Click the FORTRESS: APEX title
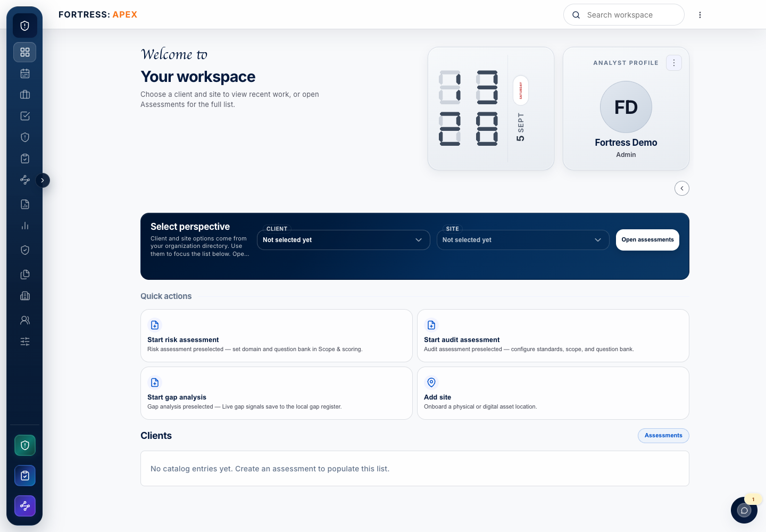 (x=98, y=15)
